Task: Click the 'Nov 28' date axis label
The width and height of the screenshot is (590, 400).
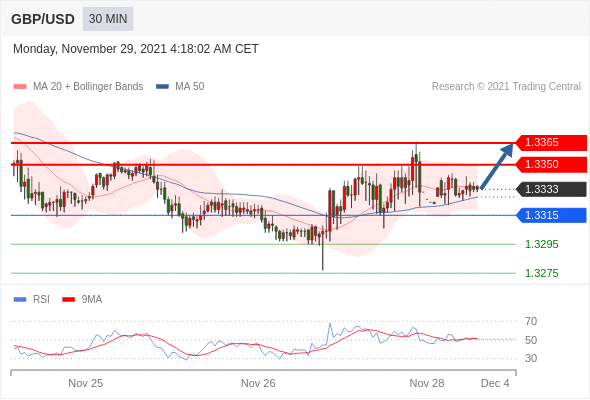Action: [427, 383]
